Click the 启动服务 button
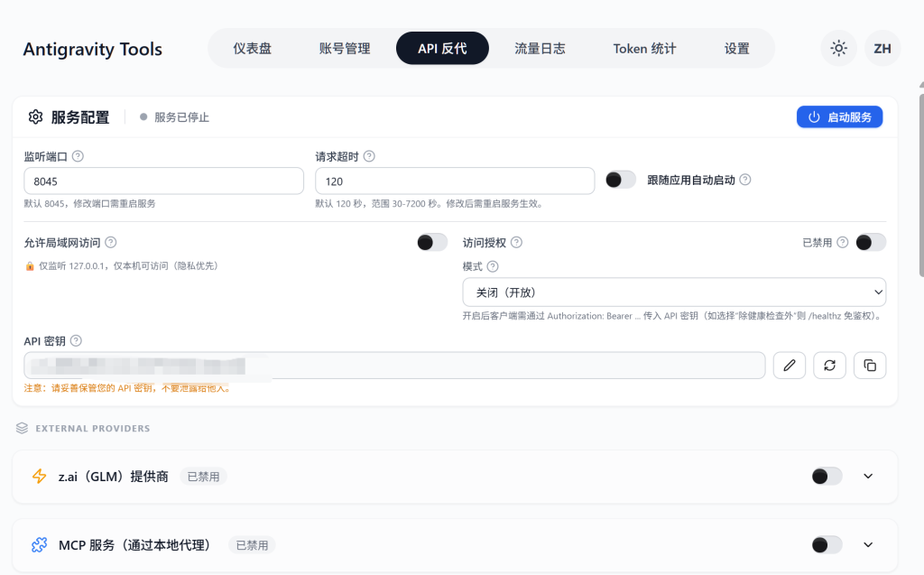Viewport: 924px width, 575px height. [839, 116]
